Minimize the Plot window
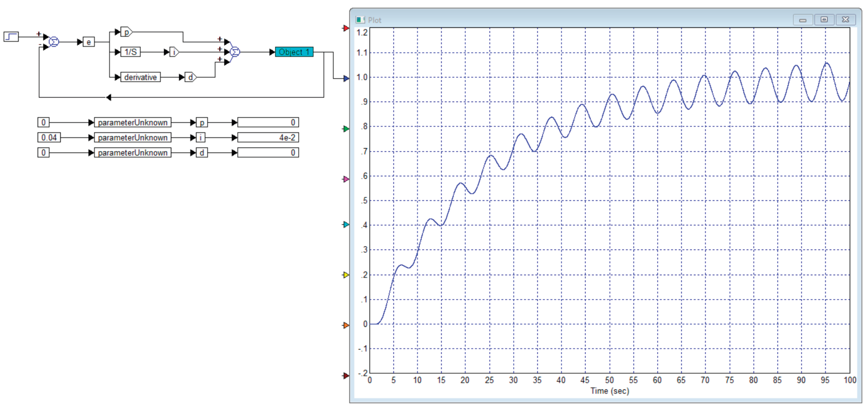The width and height of the screenshot is (868, 408). (x=803, y=20)
